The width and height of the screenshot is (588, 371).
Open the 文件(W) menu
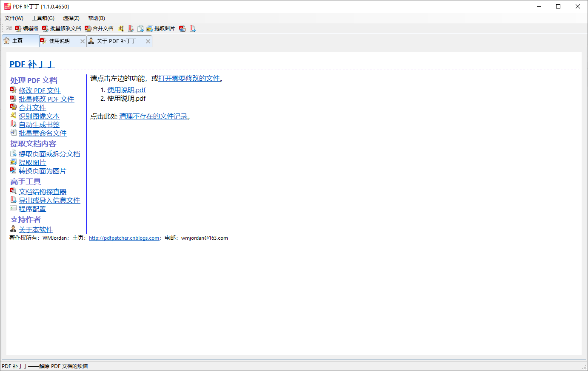[14, 18]
